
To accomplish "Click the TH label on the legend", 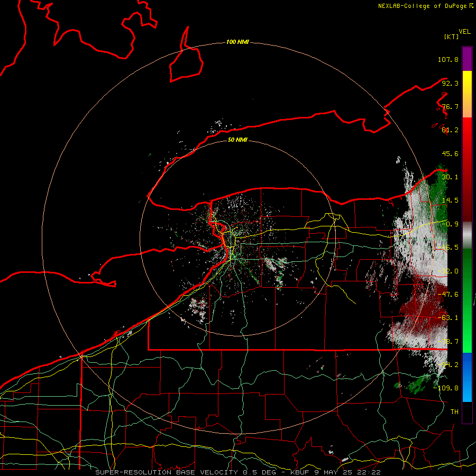I will pyautogui.click(x=454, y=412).
